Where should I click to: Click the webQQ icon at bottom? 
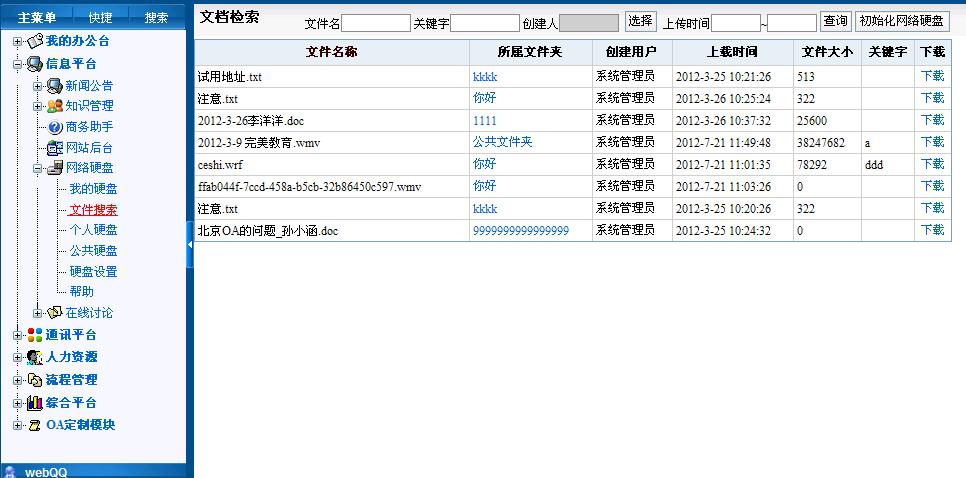pos(10,472)
